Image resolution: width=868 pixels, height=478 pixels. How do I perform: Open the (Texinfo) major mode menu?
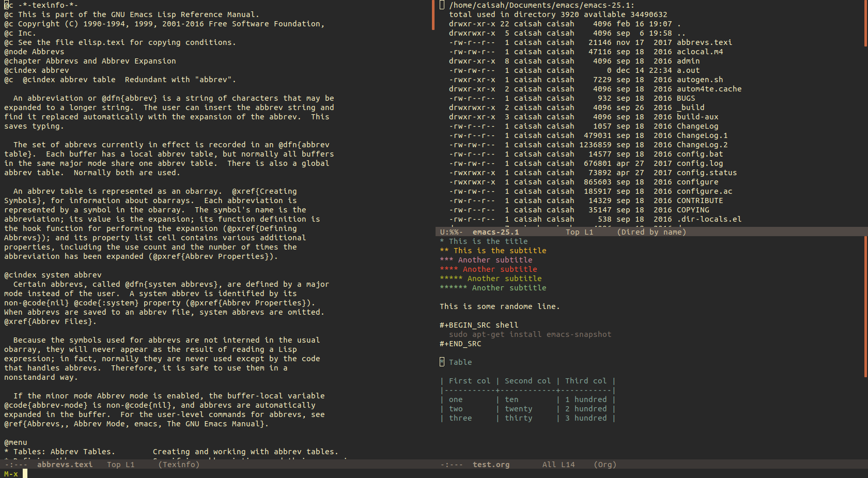tap(179, 465)
